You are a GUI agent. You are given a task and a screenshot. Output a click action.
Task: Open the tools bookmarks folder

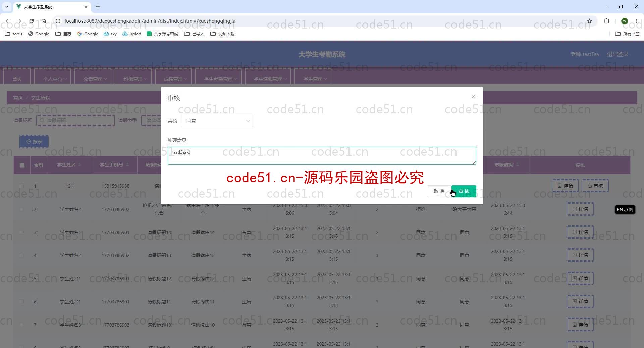coord(14,34)
